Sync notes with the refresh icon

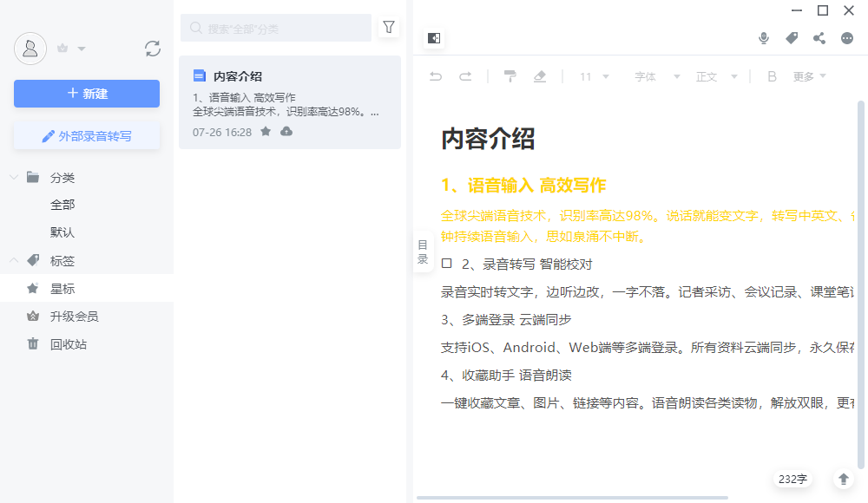(x=153, y=49)
